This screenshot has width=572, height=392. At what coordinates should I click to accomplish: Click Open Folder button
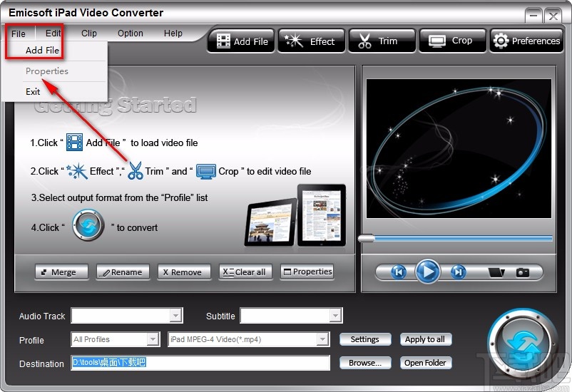coord(426,363)
